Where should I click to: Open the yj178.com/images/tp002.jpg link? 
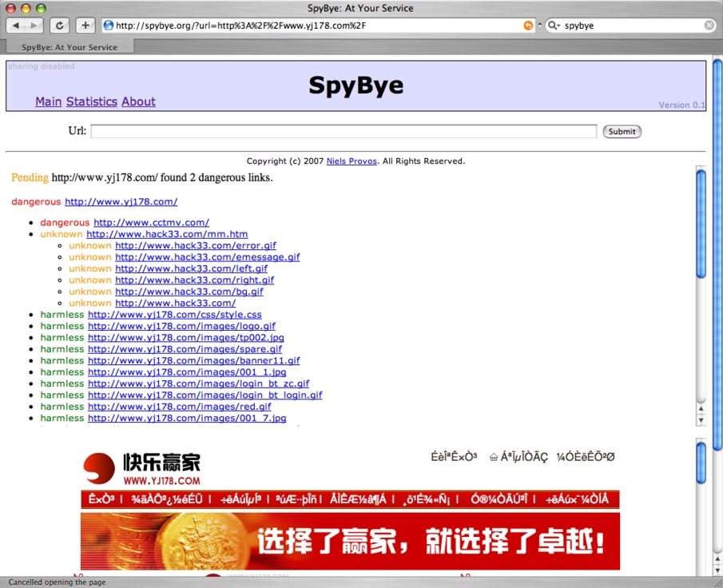click(186, 338)
